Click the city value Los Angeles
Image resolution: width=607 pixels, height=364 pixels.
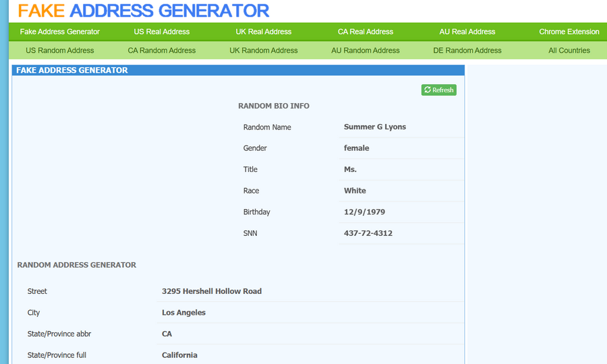pos(183,313)
